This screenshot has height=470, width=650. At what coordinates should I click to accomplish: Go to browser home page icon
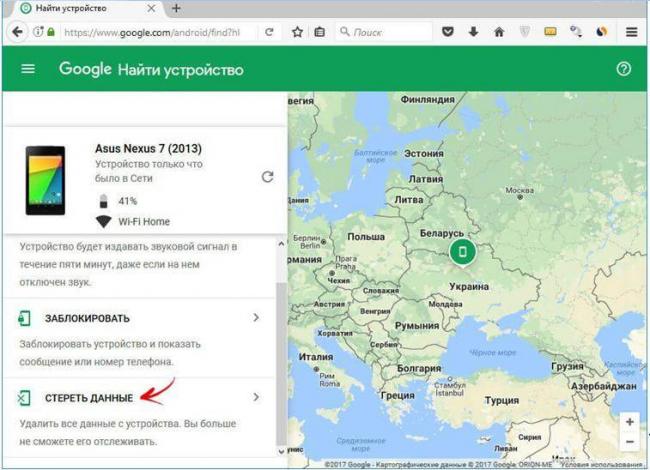click(x=499, y=32)
